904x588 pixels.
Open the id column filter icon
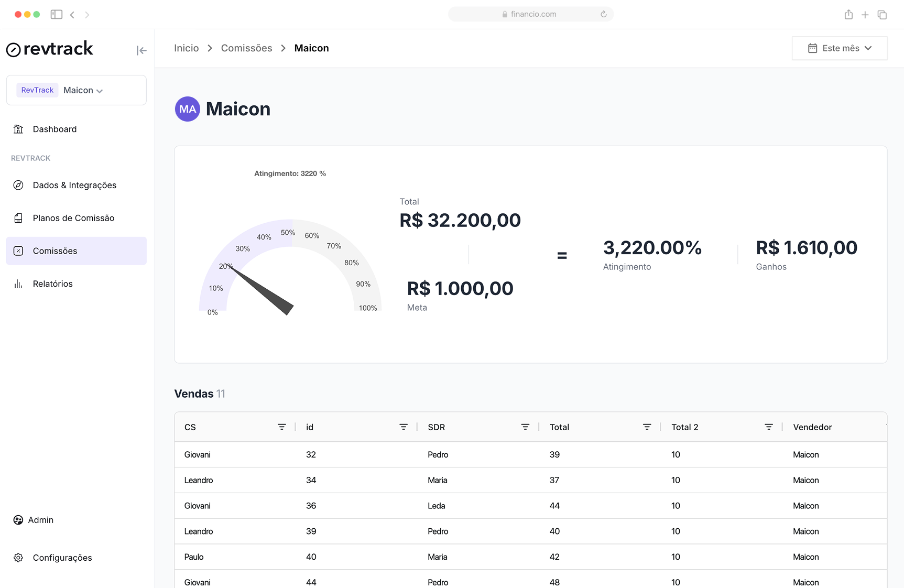coord(404,427)
